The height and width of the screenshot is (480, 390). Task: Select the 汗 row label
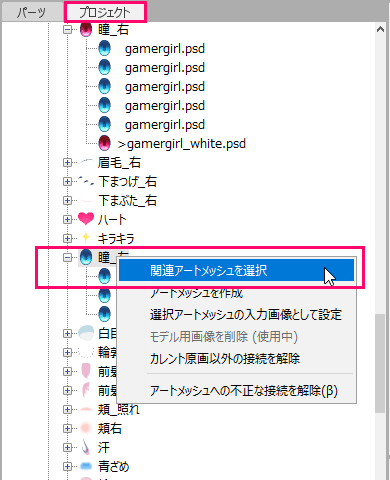(104, 447)
